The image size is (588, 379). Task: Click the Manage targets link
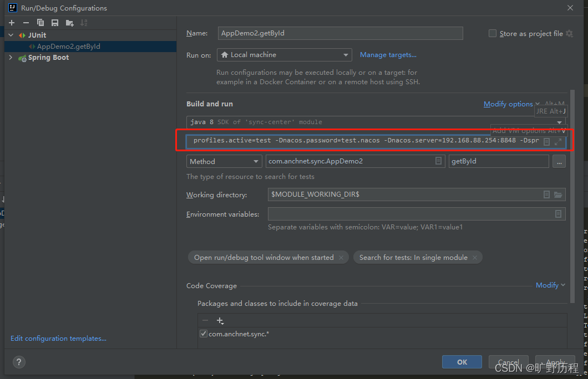(388, 55)
